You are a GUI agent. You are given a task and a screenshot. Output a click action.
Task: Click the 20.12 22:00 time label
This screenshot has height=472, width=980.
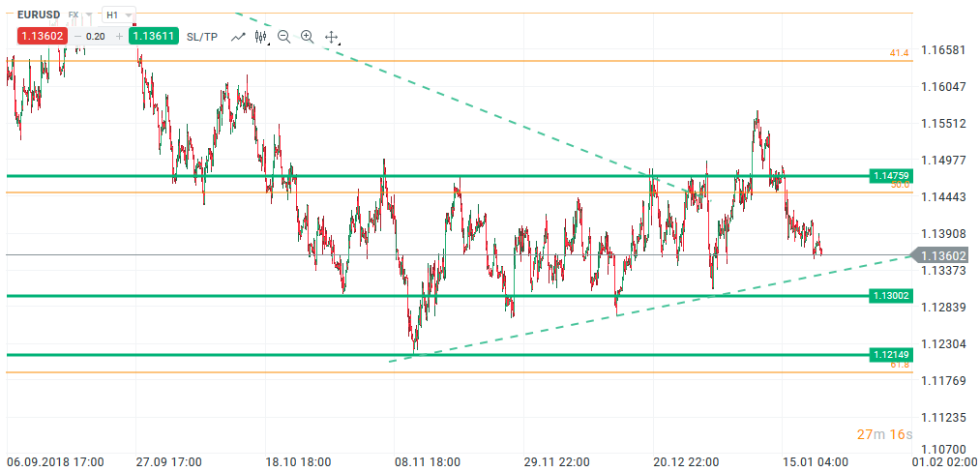686,462
